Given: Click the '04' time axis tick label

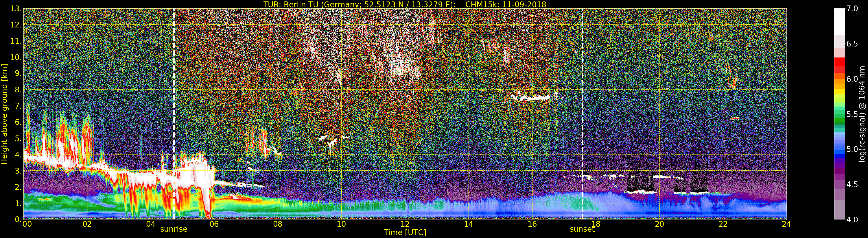Looking at the screenshot, I should pyautogui.click(x=151, y=224).
